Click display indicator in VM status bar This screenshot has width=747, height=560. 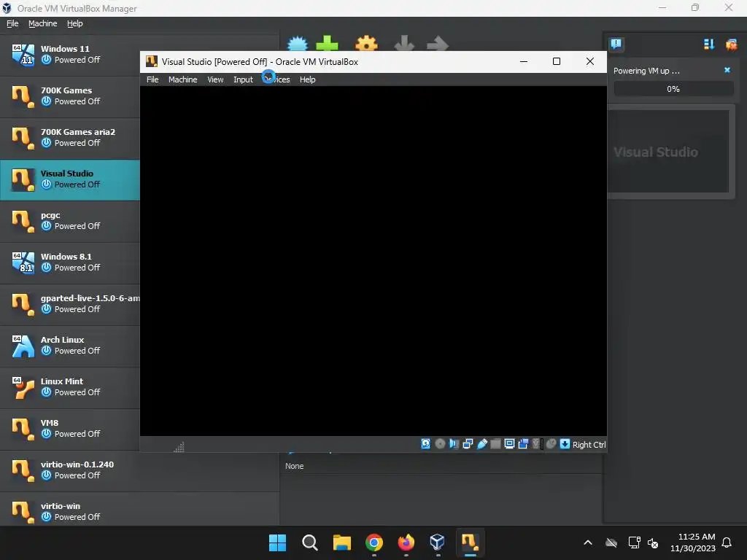coord(509,444)
